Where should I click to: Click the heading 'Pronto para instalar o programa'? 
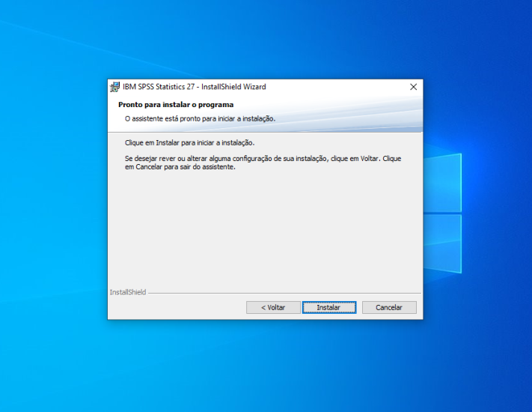176,105
